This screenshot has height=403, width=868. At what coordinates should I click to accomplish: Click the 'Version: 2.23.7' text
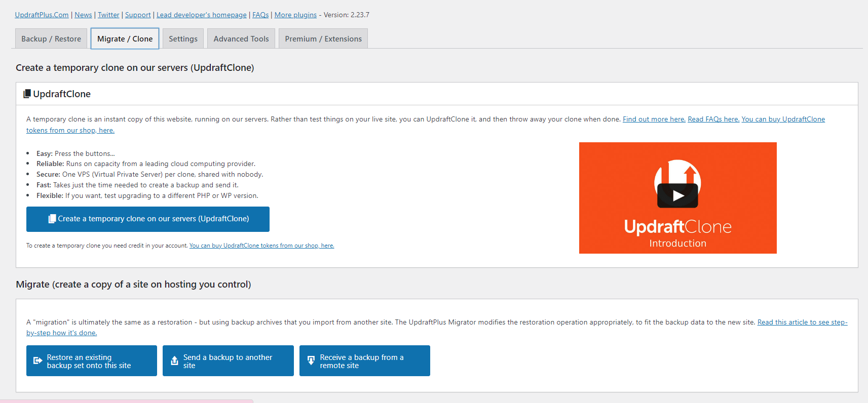(x=347, y=15)
